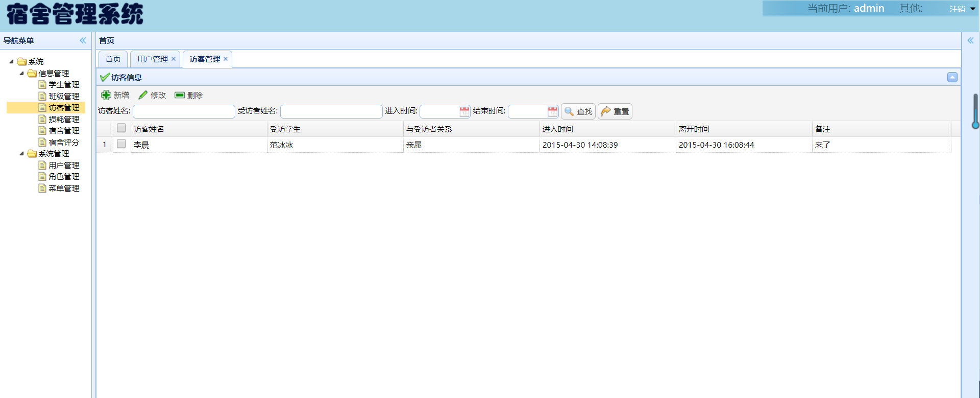Viewport: 980px width, 398px height.
Task: Collapse the 导航菜单 sidebar panel
Action: tap(83, 40)
